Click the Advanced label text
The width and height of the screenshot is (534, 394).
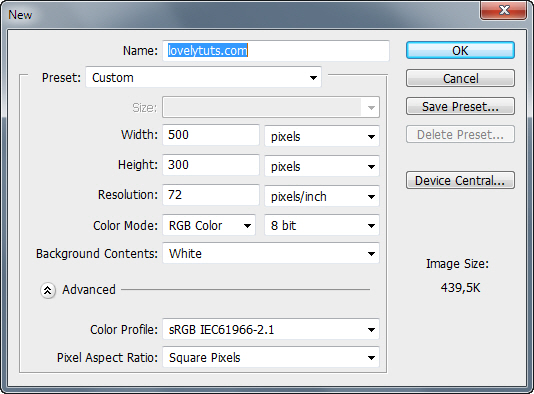tap(89, 289)
